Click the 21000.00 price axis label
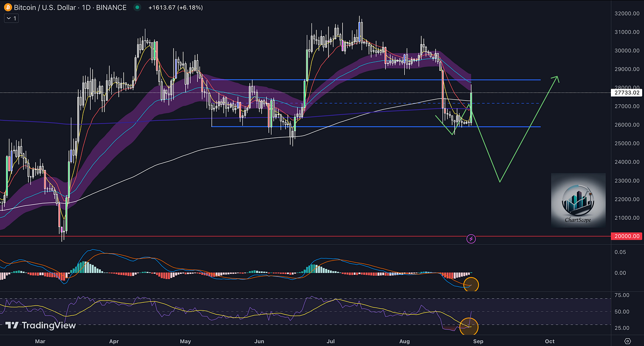 coord(627,218)
